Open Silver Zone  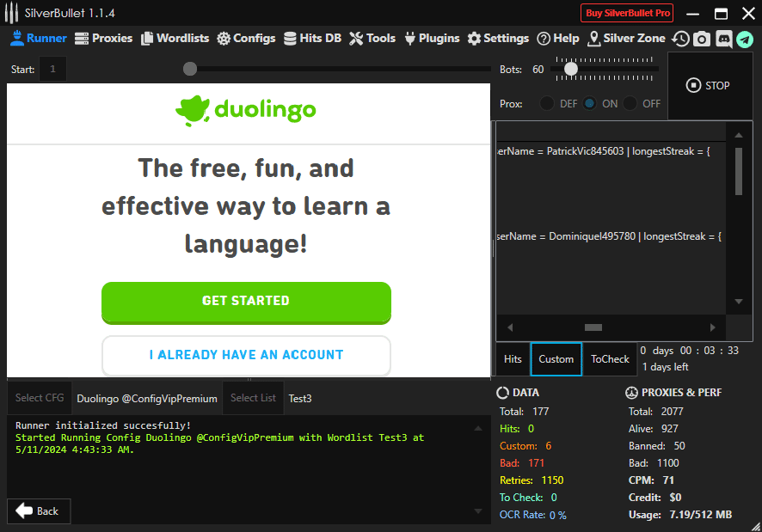626,39
